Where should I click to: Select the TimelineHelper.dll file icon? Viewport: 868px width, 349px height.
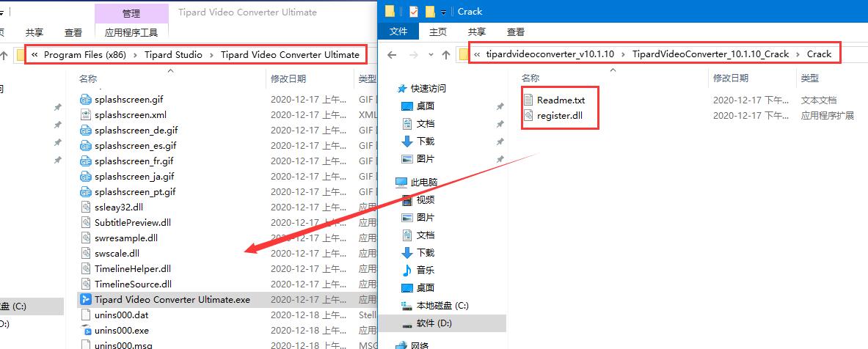coord(85,269)
